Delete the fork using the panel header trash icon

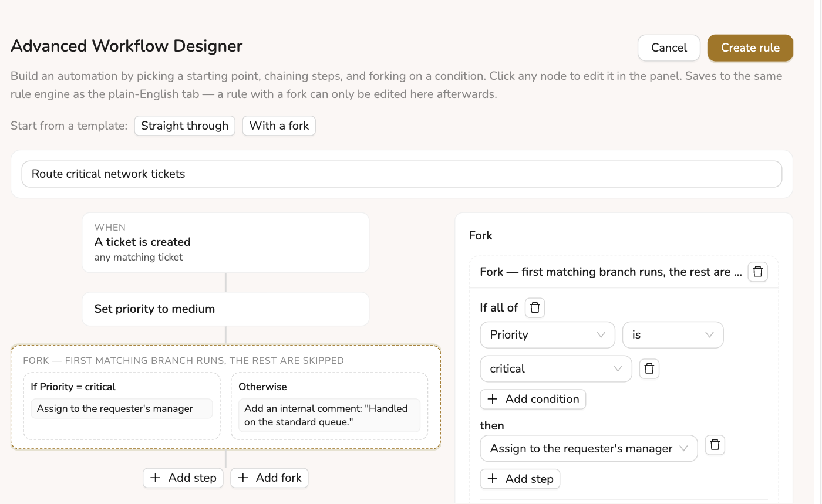[x=757, y=272]
